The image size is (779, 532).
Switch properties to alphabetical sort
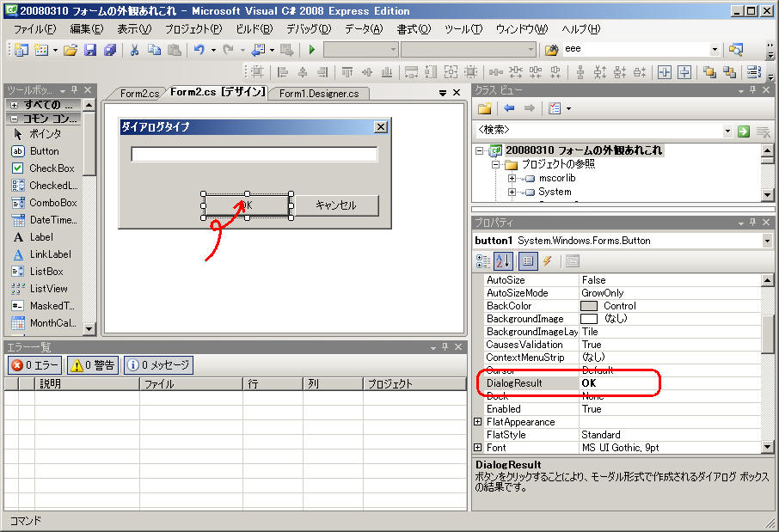[x=503, y=261]
